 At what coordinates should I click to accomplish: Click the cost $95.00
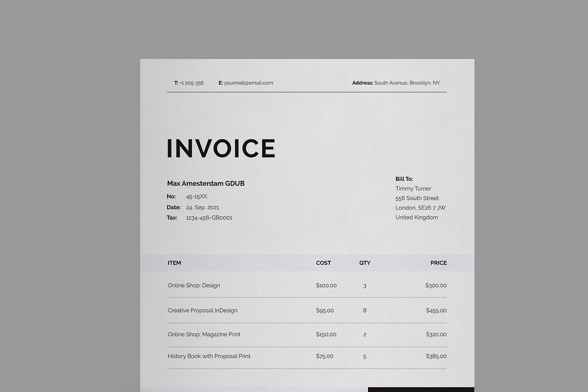(x=325, y=310)
